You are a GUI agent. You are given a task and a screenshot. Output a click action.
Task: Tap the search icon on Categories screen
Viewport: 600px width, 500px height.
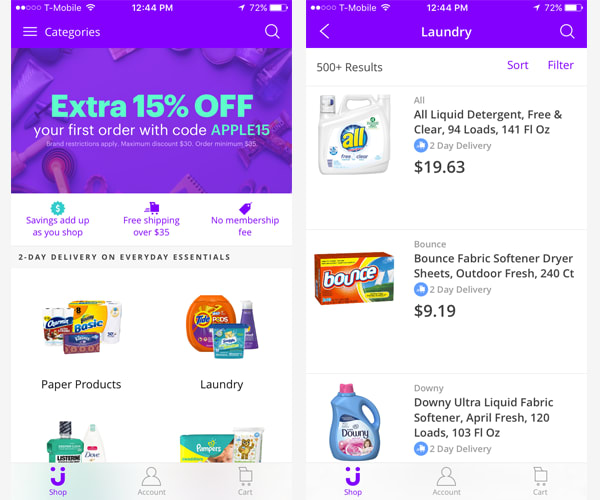[x=272, y=31]
